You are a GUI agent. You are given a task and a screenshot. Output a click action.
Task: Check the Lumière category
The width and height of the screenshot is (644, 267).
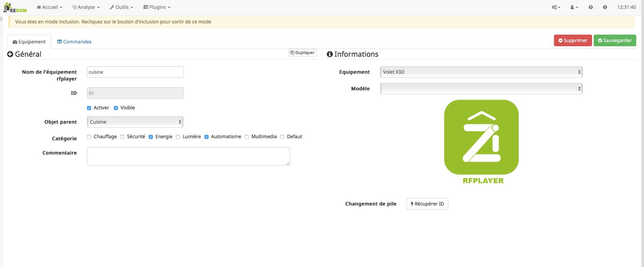(178, 137)
